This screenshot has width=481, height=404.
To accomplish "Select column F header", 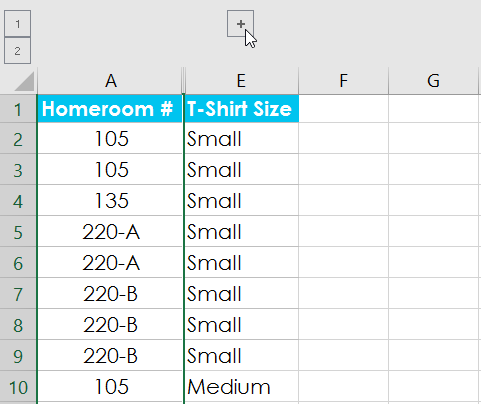I will pos(343,81).
